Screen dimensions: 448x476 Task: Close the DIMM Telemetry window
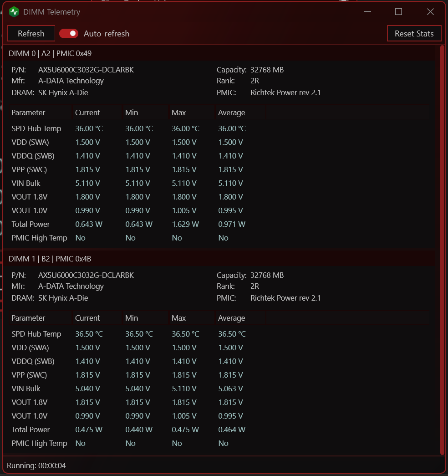430,12
